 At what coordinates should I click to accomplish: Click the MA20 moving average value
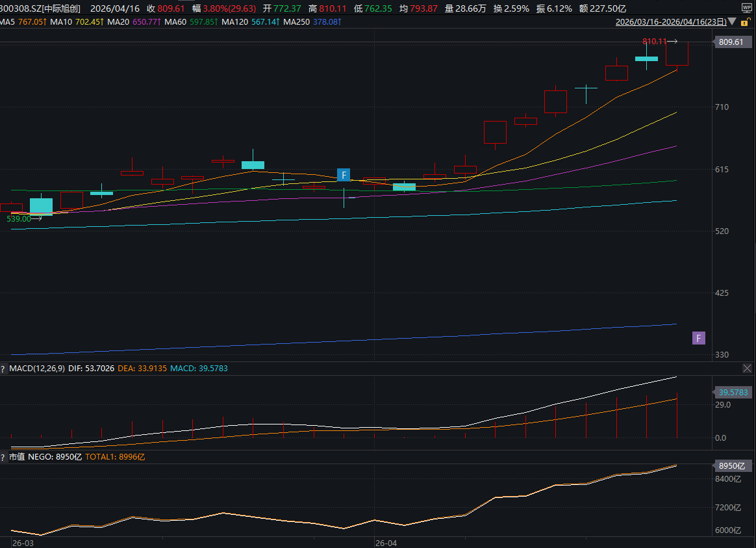[145, 22]
